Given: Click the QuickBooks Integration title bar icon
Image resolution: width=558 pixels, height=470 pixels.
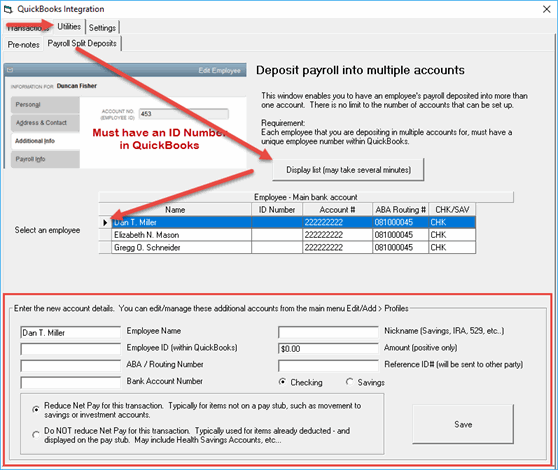Looking at the screenshot, I should [8, 9].
